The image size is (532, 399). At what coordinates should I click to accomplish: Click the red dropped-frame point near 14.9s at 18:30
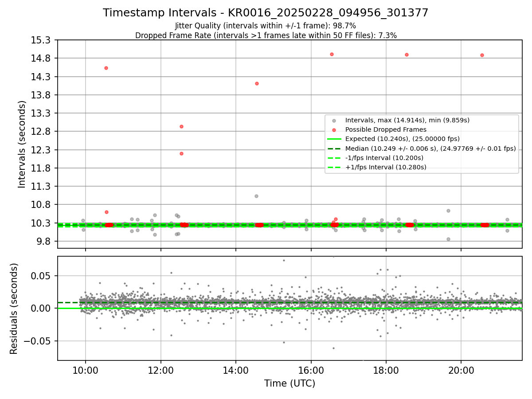407,55
